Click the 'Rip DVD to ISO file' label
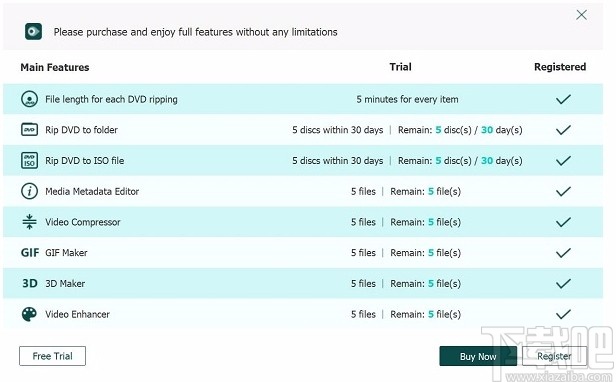This screenshot has height=382, width=616. (84, 160)
